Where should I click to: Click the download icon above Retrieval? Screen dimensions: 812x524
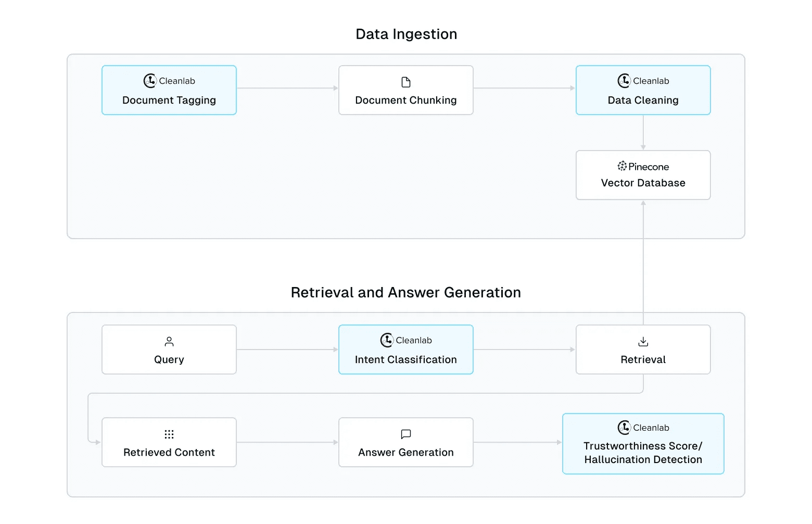coord(643,342)
